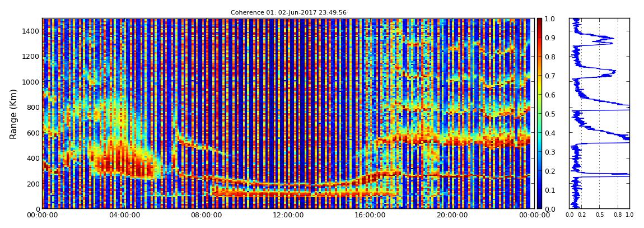Viewport: 644px width, 228px height.
Task: Click the 1000 range tick label
Action: pyautogui.click(x=31, y=82)
